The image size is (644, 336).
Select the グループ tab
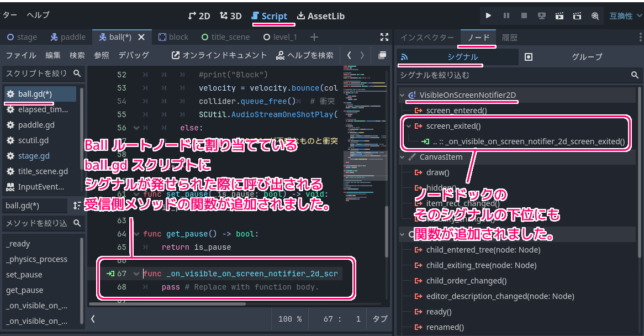580,57
